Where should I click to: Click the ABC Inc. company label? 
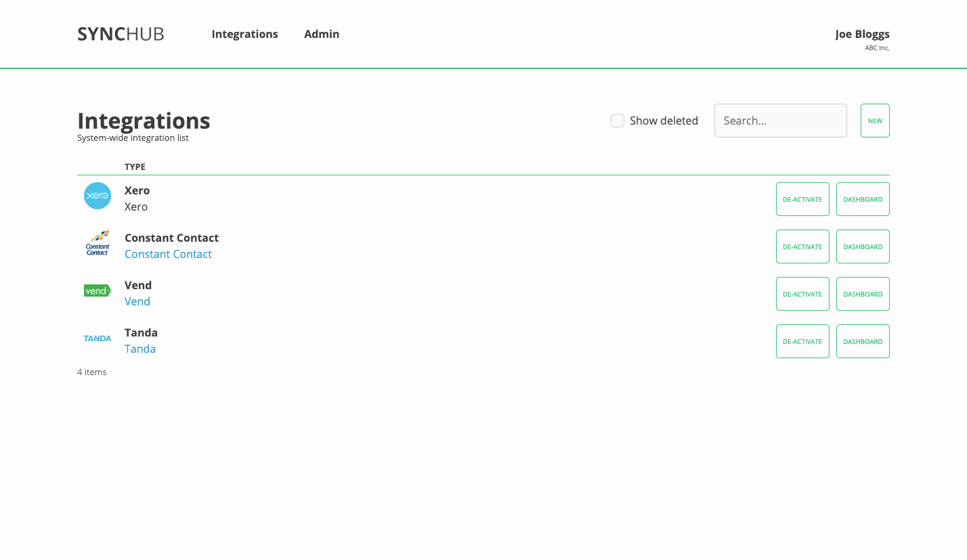pos(877,48)
